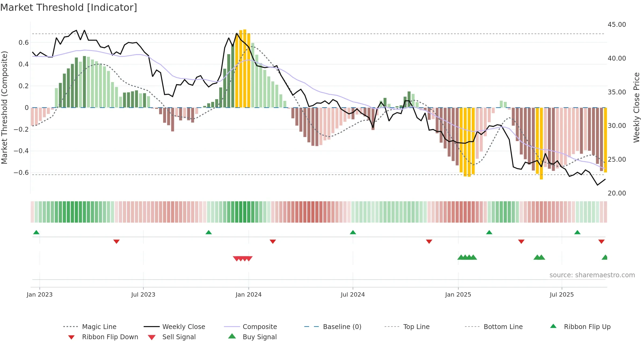Click the Market Threshold (Composite) axis title
The image size is (644, 362).
click(x=4, y=107)
